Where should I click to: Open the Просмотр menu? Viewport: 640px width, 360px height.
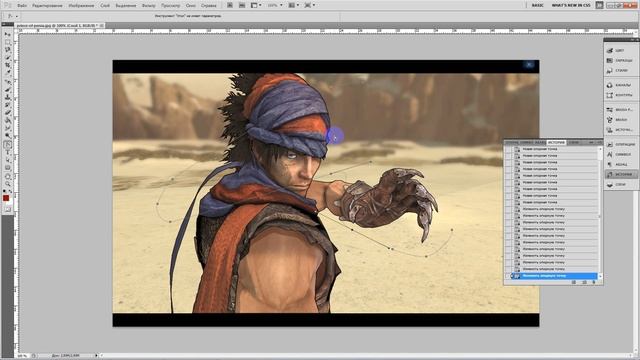tap(171, 6)
